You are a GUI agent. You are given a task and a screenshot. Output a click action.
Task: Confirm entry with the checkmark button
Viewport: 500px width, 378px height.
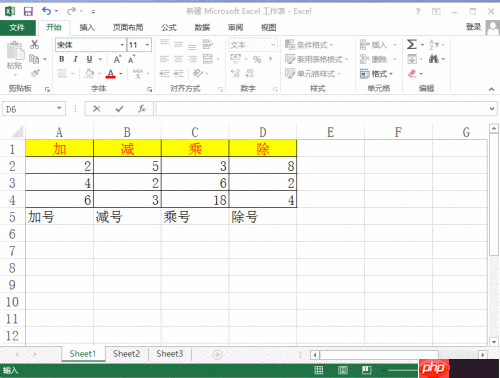click(119, 109)
